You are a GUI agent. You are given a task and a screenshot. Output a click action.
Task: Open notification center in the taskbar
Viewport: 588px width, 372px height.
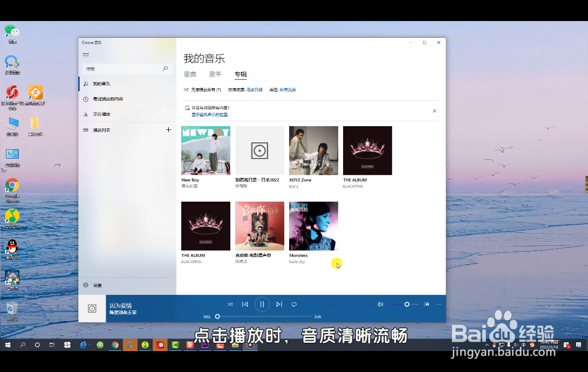coord(578,345)
